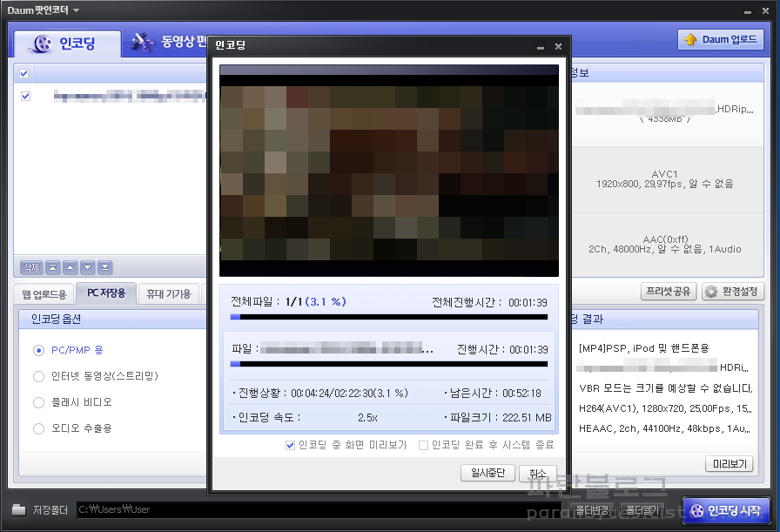The width and height of the screenshot is (780, 532).
Task: Toggle the select-all checkbox in the file list header
Action: pyautogui.click(x=24, y=74)
